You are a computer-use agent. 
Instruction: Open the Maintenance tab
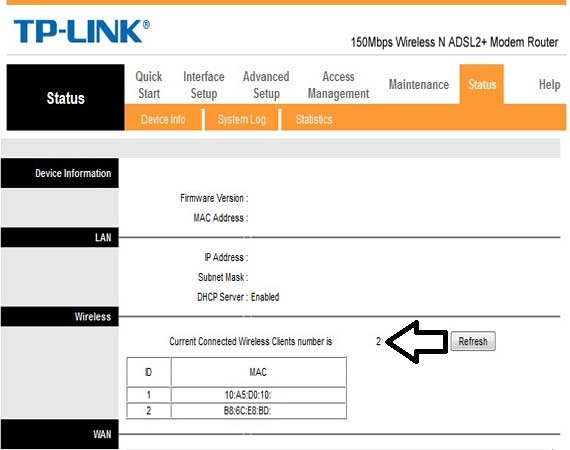[419, 85]
